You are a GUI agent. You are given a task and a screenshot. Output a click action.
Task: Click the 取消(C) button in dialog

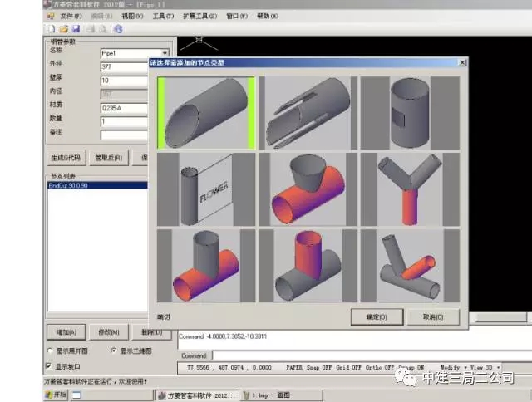[435, 317]
